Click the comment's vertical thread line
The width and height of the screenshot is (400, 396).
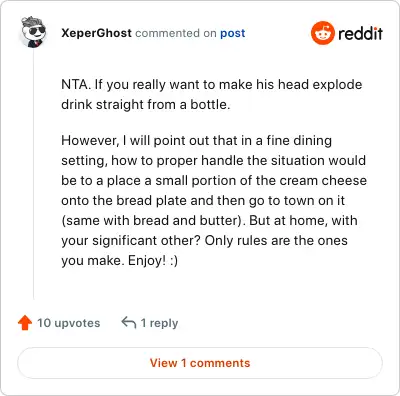[x=34, y=173]
